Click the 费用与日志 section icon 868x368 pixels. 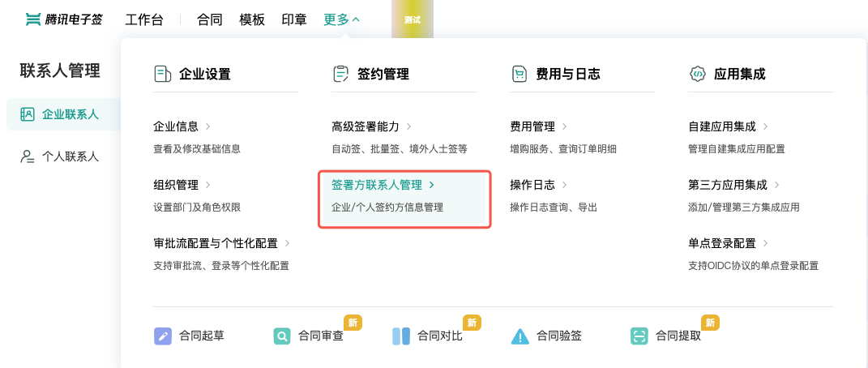click(519, 74)
